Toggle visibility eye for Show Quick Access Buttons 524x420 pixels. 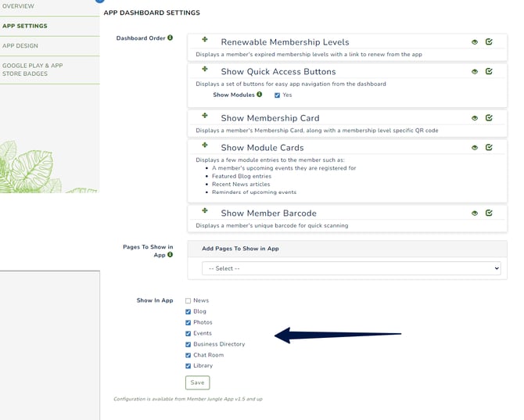coord(475,72)
